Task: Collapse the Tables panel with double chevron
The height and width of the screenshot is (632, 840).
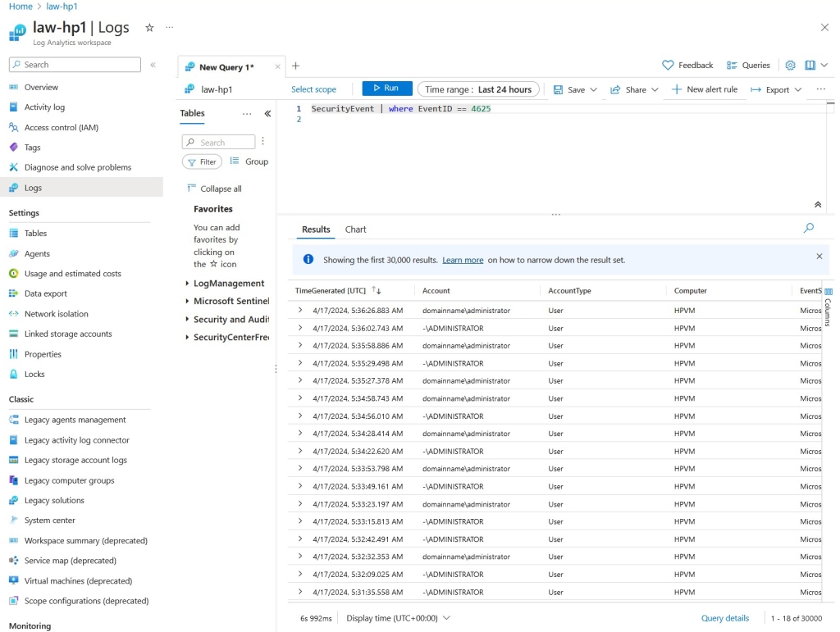Action: click(267, 114)
